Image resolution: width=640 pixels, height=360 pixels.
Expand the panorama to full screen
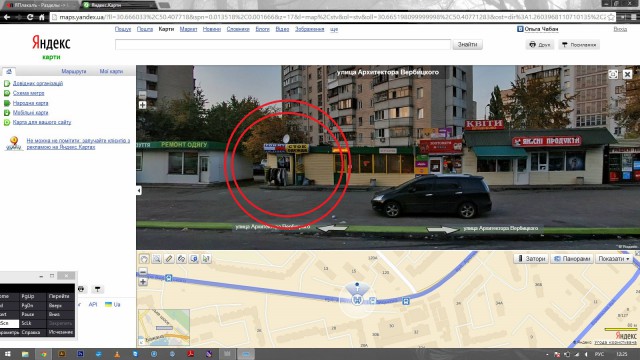613,74
